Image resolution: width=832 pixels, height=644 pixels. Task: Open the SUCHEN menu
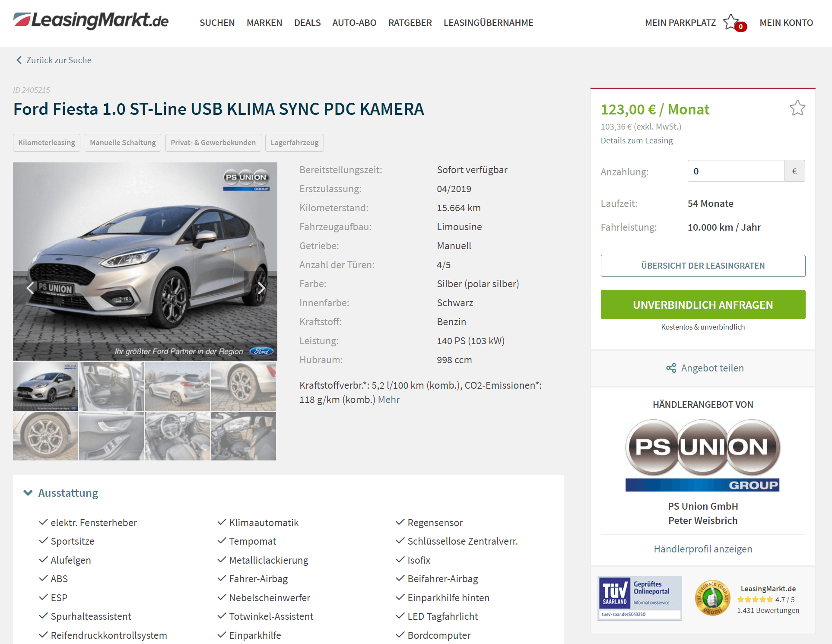tap(217, 22)
